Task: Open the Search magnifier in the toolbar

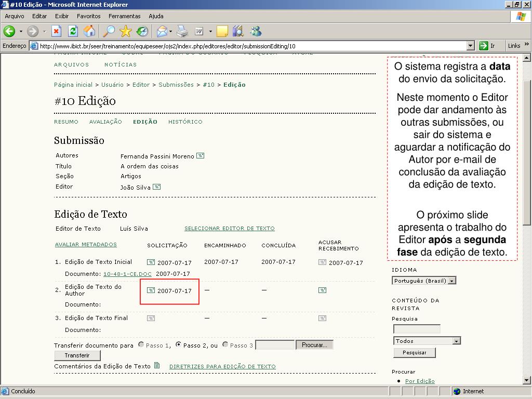Action: [x=109, y=31]
